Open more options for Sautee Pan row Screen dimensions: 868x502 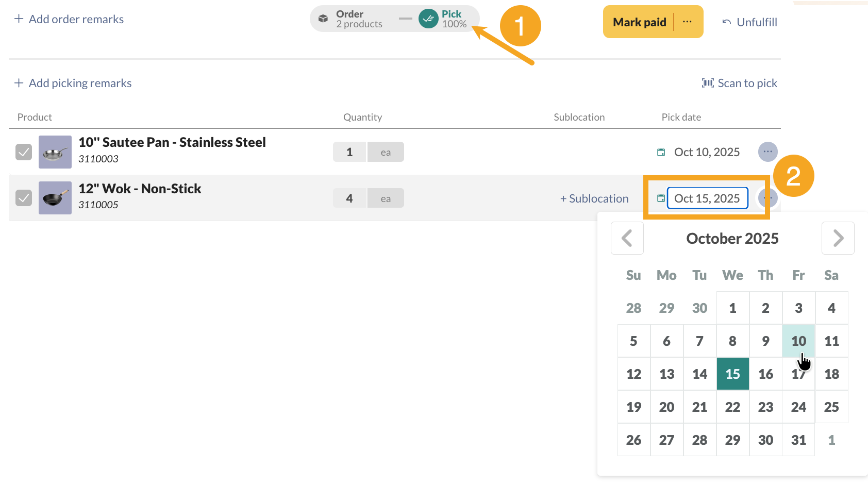767,152
